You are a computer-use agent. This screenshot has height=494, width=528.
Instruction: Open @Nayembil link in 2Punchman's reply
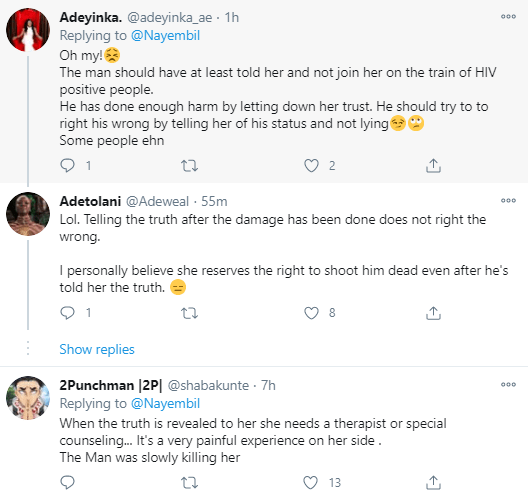(165, 403)
